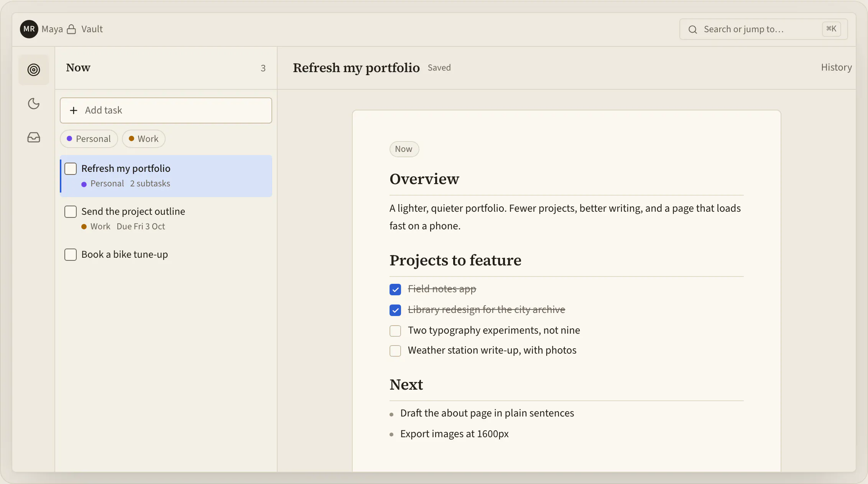Click the 2 subtasks label
The height and width of the screenshot is (484, 868).
[x=150, y=184]
